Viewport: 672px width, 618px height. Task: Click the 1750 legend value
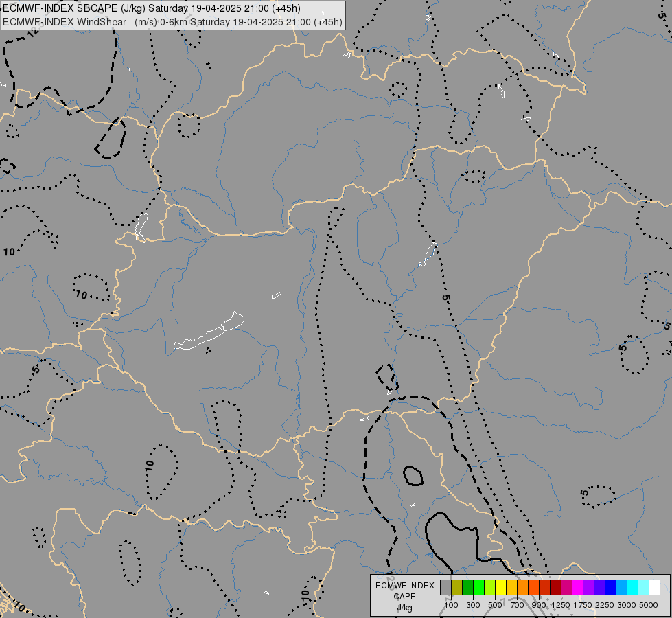(x=583, y=605)
